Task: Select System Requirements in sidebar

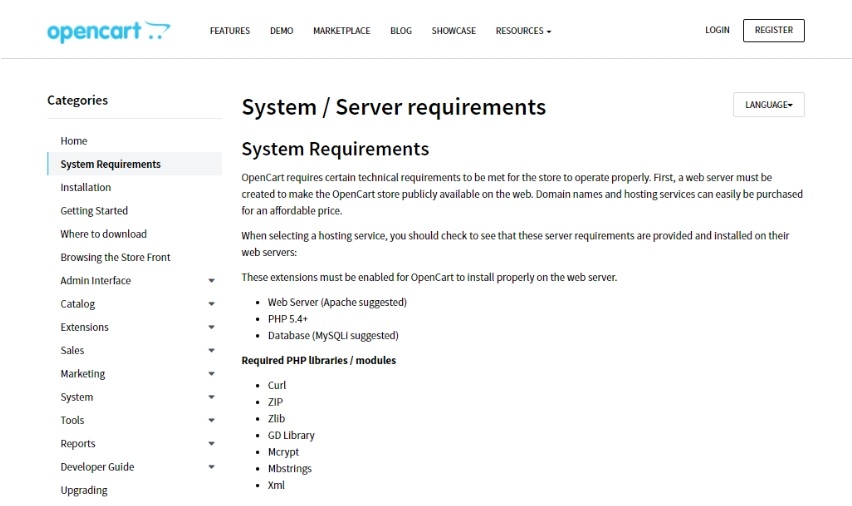Action: pyautogui.click(x=135, y=164)
